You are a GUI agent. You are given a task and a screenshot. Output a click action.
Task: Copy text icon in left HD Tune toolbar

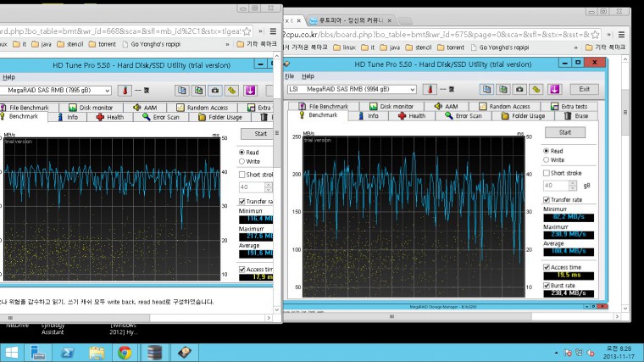tap(182, 91)
